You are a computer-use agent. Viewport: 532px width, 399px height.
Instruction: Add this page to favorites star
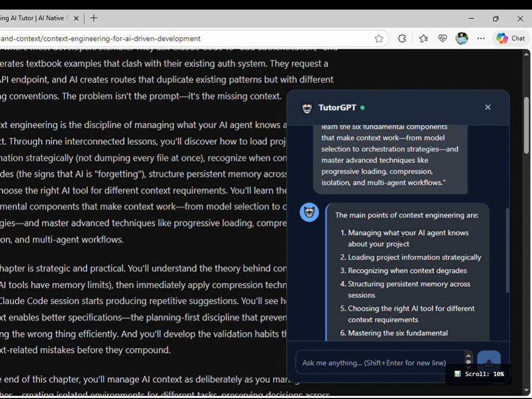379,39
